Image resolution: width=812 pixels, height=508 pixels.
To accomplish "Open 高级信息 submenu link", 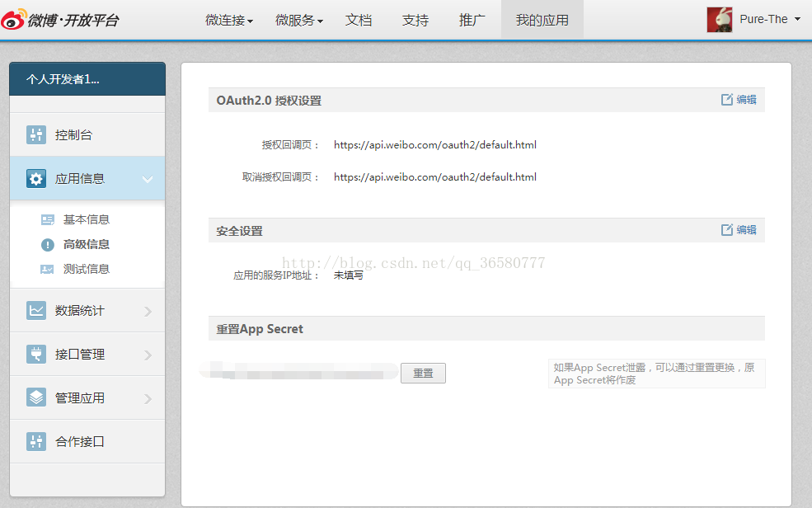I will 87,244.
